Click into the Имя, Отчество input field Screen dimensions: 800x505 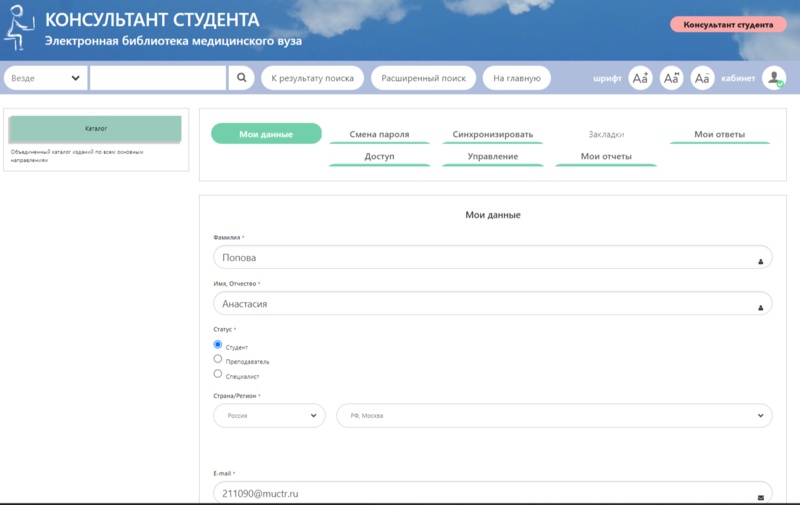(x=480, y=304)
